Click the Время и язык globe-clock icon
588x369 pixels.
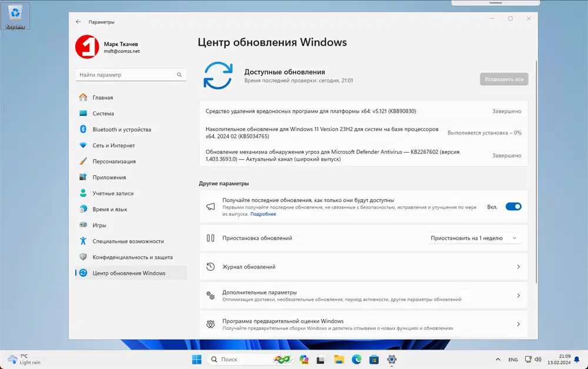pyautogui.click(x=83, y=209)
